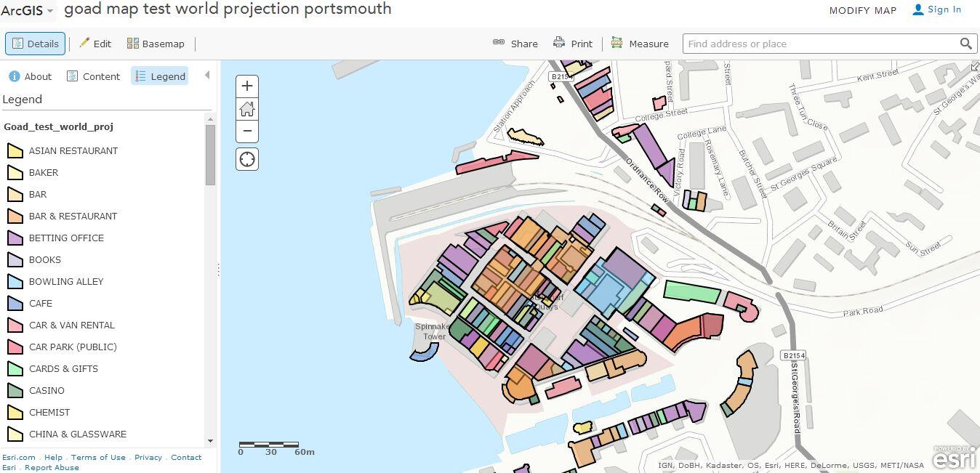The image size is (980, 473).
Task: Click the CHINA & GLASSWARE legend label
Action: (78, 434)
